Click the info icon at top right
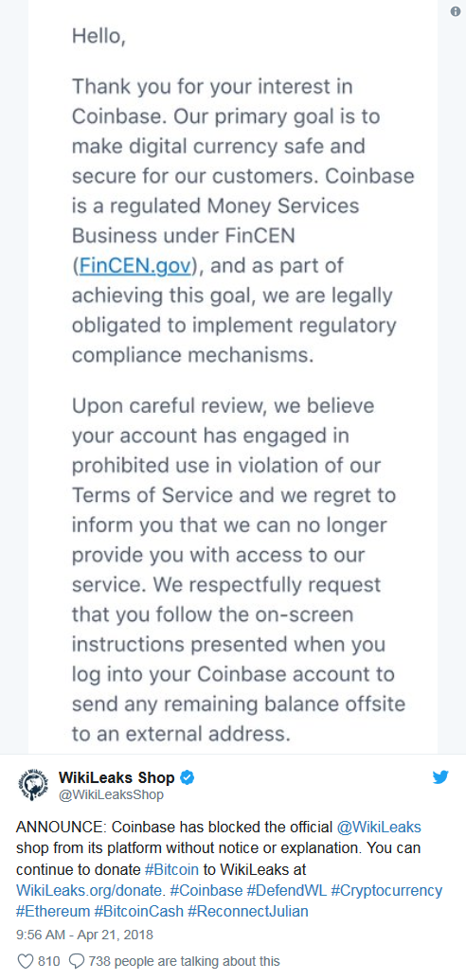The width and height of the screenshot is (466, 980). point(456,12)
